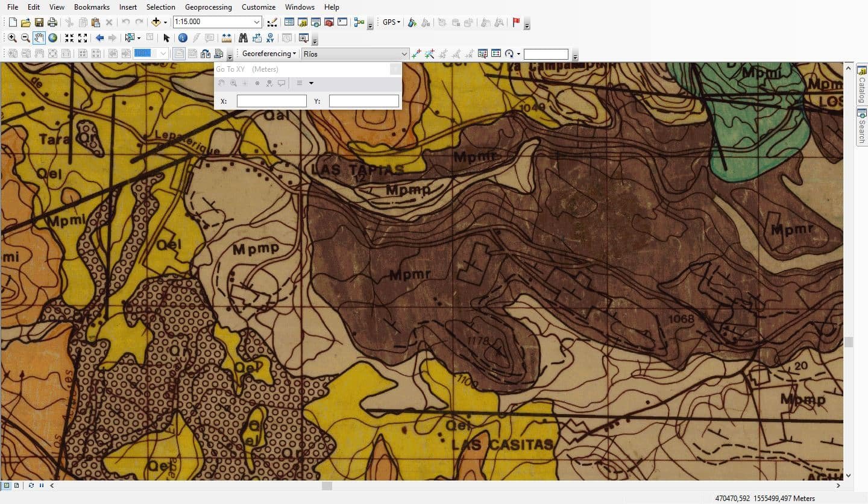The height and width of the screenshot is (504, 868).
Task: Toggle the Pan hand tool
Action: [39, 38]
